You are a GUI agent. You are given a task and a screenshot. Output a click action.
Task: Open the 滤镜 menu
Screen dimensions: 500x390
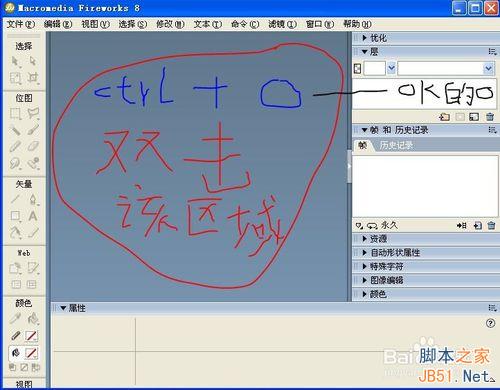tap(282, 24)
